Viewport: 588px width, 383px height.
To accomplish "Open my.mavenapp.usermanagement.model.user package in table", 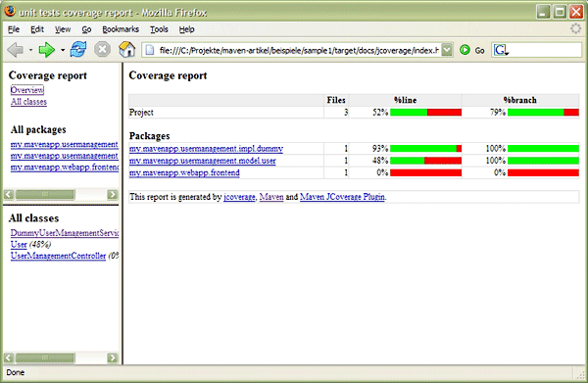I will [x=203, y=161].
